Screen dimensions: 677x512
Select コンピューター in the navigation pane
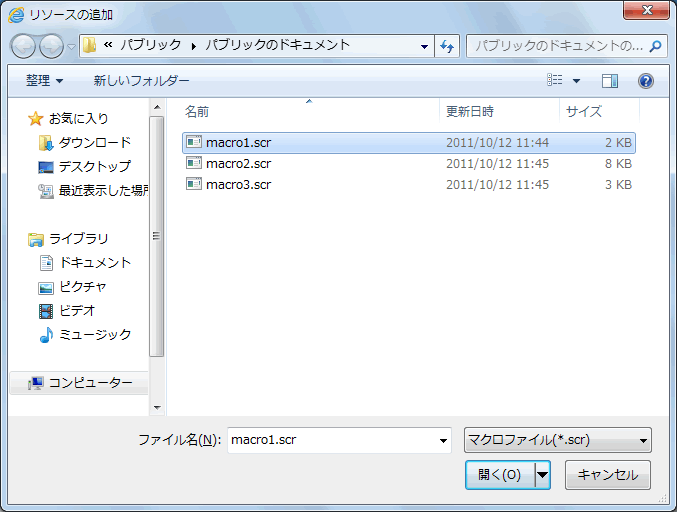pyautogui.click(x=90, y=382)
